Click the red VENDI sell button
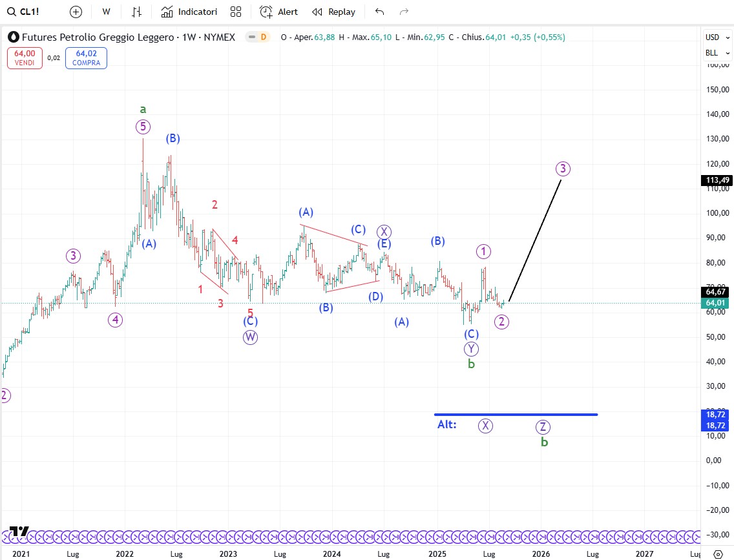Screen dimensions: 734x560 click(25, 58)
